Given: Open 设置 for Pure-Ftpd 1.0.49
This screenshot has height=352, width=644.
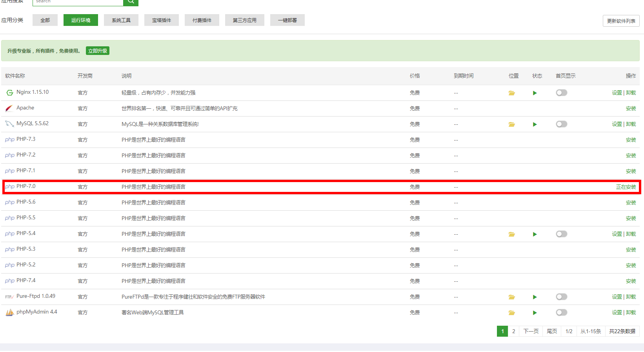Looking at the screenshot, I should pos(617,297).
